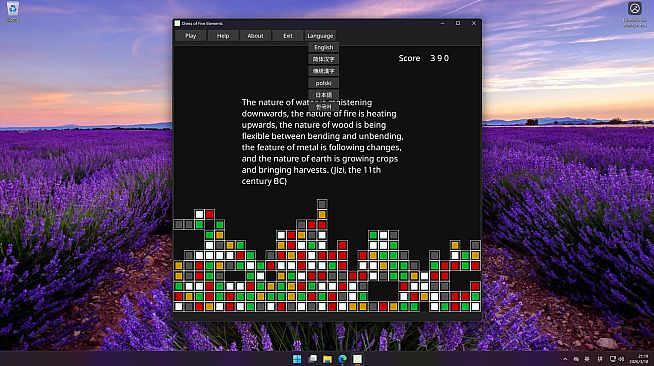Click the Score 390 readout
This screenshot has width=654, height=366.
[x=424, y=58]
